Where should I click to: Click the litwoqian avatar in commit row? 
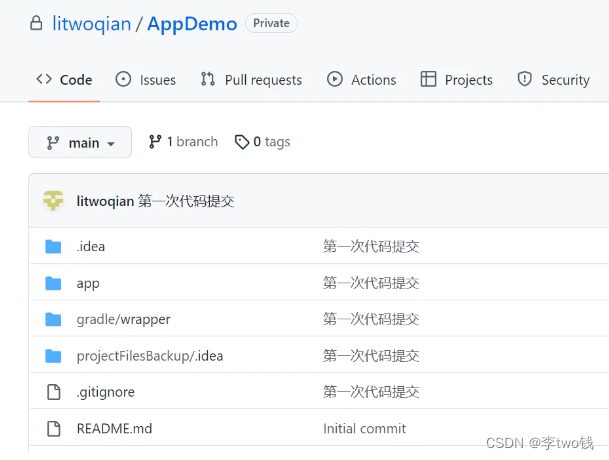53,201
